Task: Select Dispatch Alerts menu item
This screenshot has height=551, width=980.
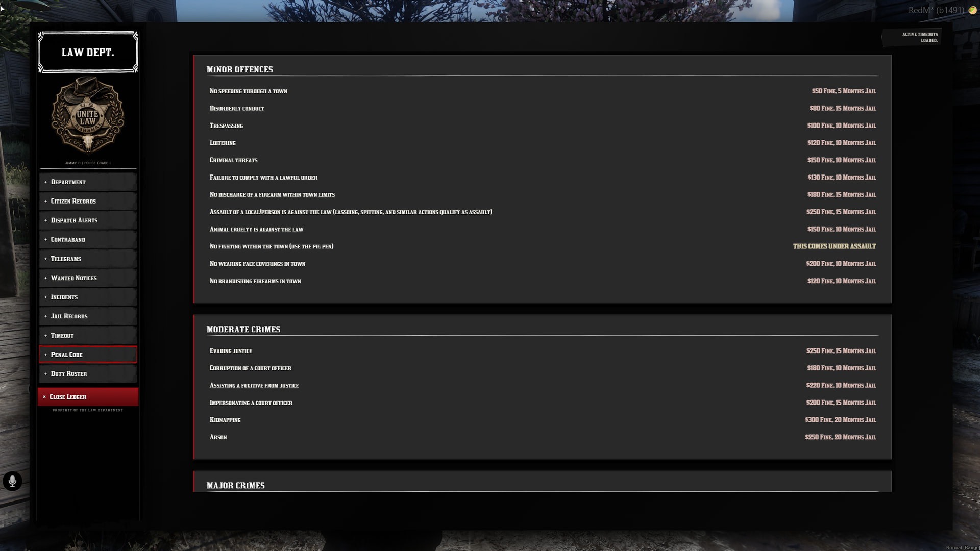Action: [x=88, y=220]
